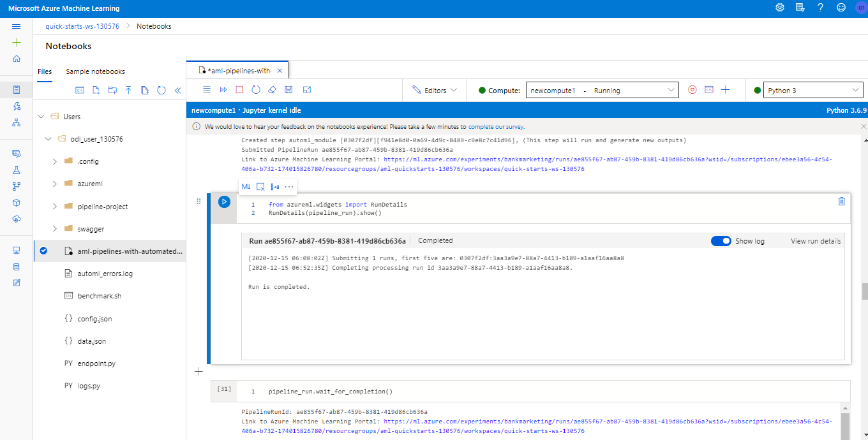This screenshot has width=868, height=440.
Task: Expand the .config folder
Action: [x=55, y=161]
